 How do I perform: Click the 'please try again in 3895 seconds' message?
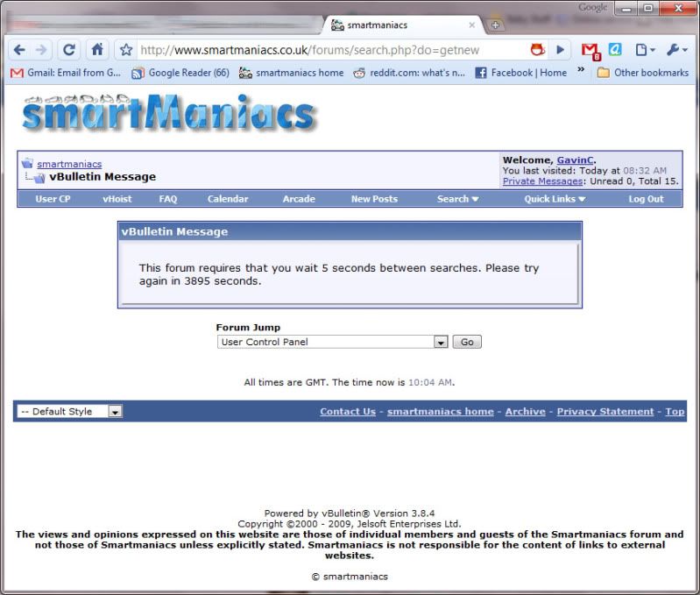click(339, 274)
